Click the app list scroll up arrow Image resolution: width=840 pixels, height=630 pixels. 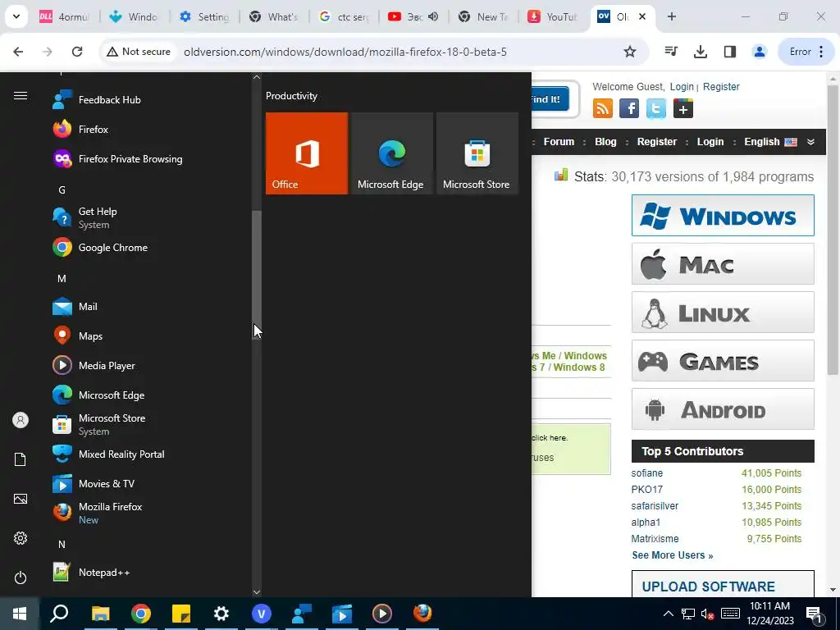(257, 76)
